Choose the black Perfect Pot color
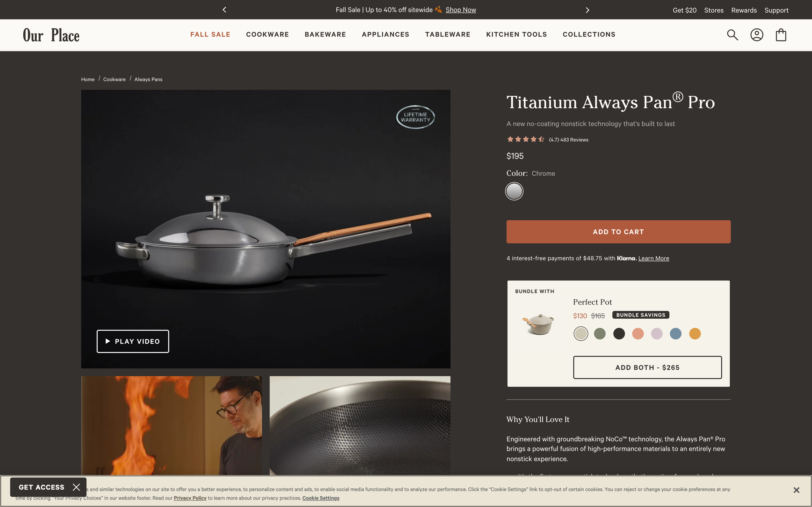 [x=619, y=334]
